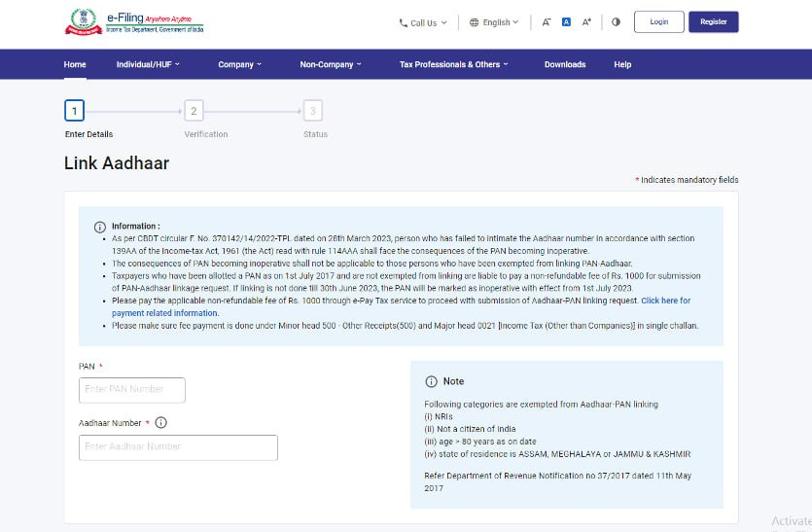The height and width of the screenshot is (532, 812).
Task: Click the 'Refer Department of Revenue Notification' text
Action: pyautogui.click(x=558, y=481)
